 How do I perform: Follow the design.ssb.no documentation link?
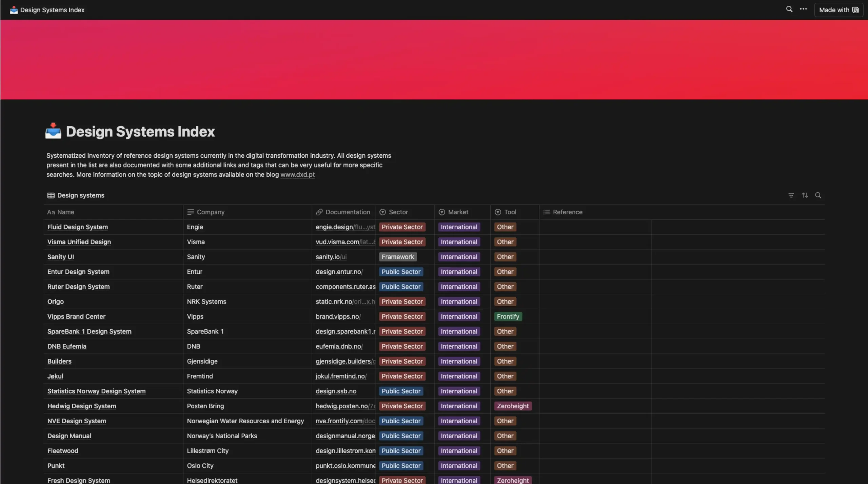[336, 391]
